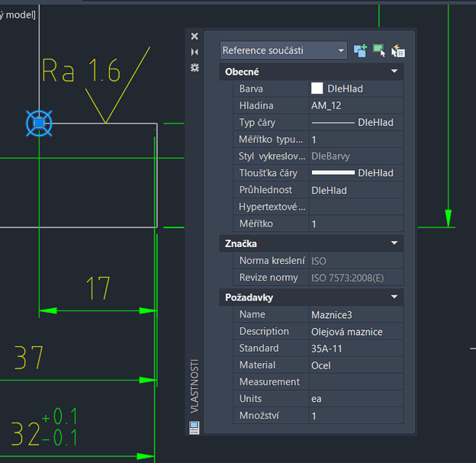Collapse the Značka section
Image resolution: width=476 pixels, height=463 pixels.
[394, 243]
